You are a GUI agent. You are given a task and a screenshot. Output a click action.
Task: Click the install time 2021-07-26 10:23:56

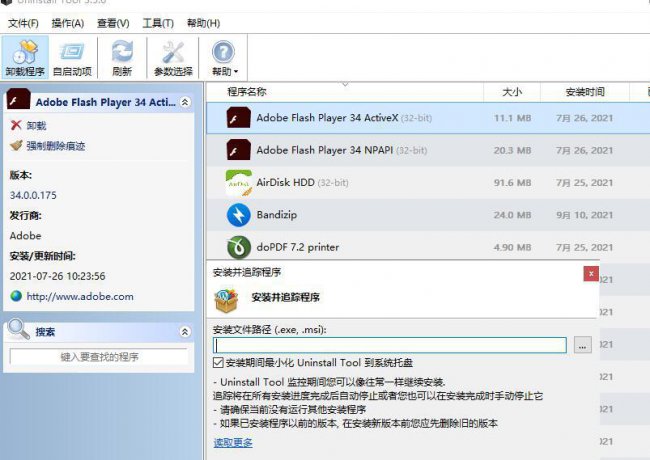coord(58,276)
